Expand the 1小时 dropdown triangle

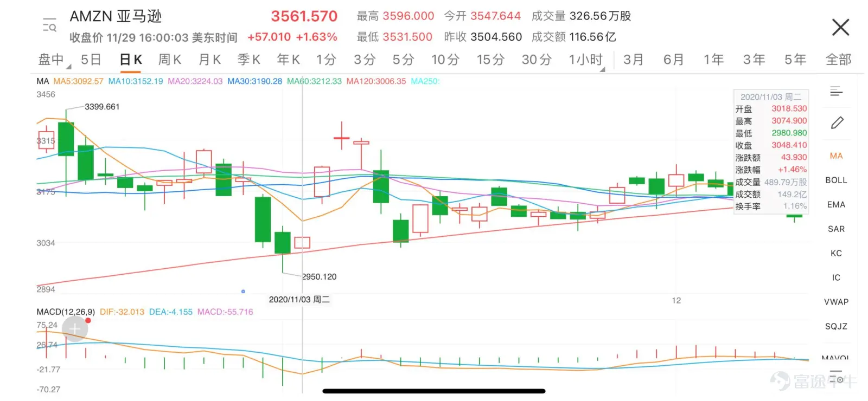point(602,69)
